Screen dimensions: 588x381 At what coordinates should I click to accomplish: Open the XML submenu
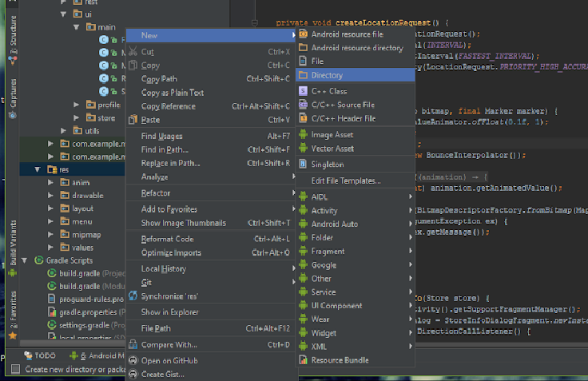point(356,346)
